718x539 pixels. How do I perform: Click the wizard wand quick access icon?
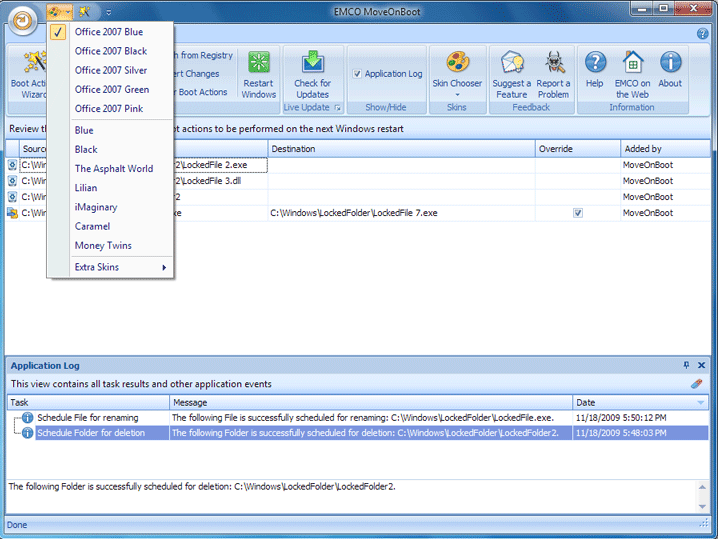pyautogui.click(x=85, y=12)
